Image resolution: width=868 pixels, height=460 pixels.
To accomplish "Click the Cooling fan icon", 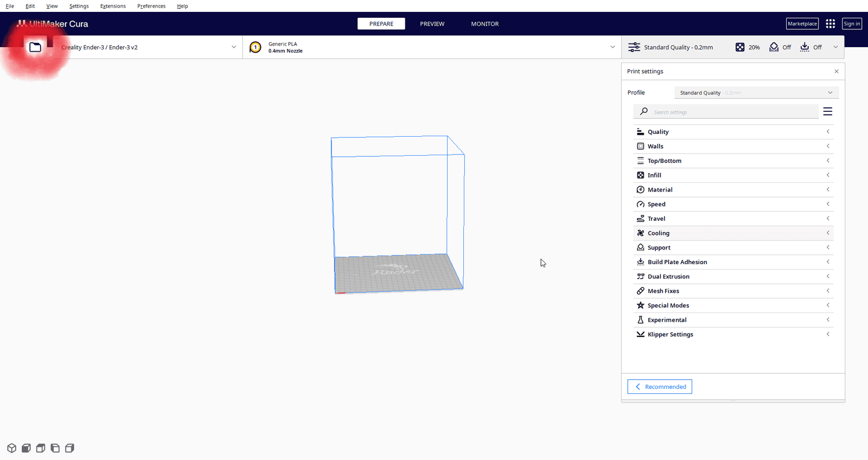I will [640, 233].
